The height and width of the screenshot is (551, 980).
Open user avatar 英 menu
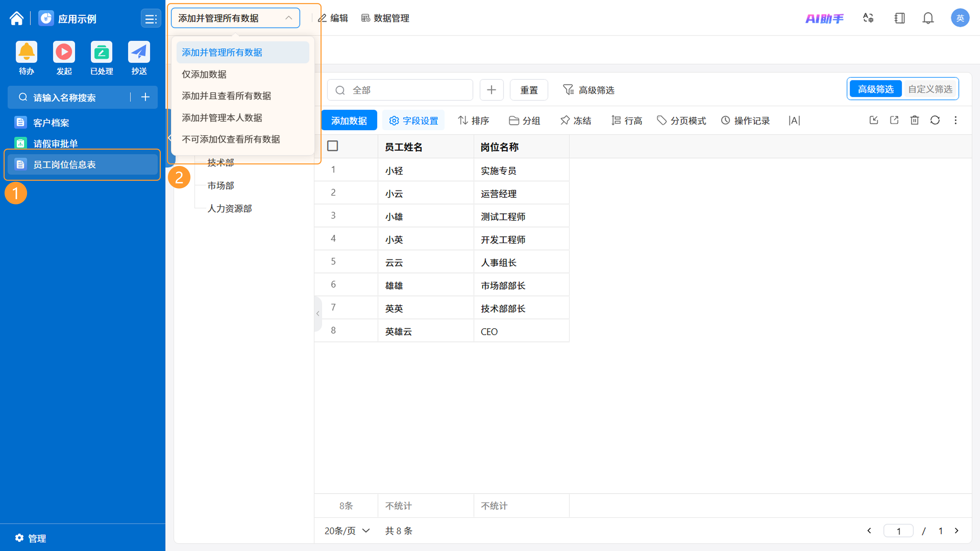(960, 18)
